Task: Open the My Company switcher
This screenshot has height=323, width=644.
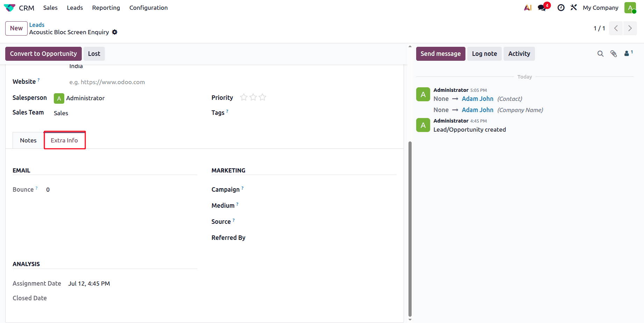Action: [600, 8]
